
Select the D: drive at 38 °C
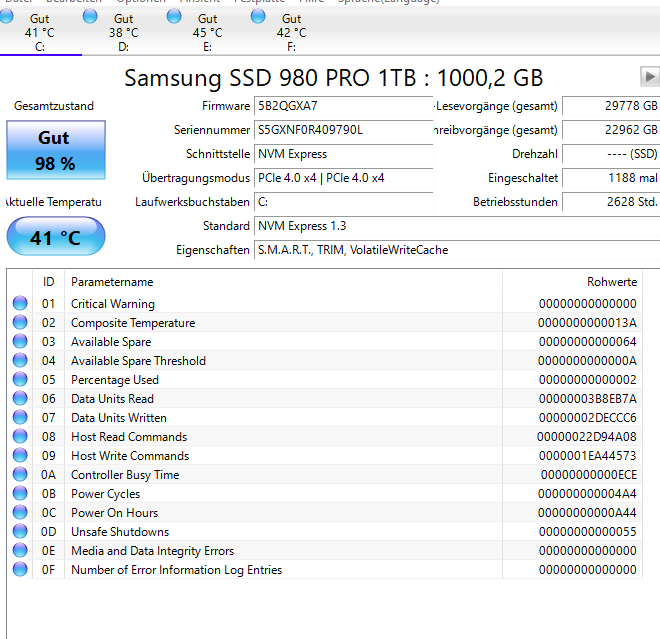coord(123,32)
